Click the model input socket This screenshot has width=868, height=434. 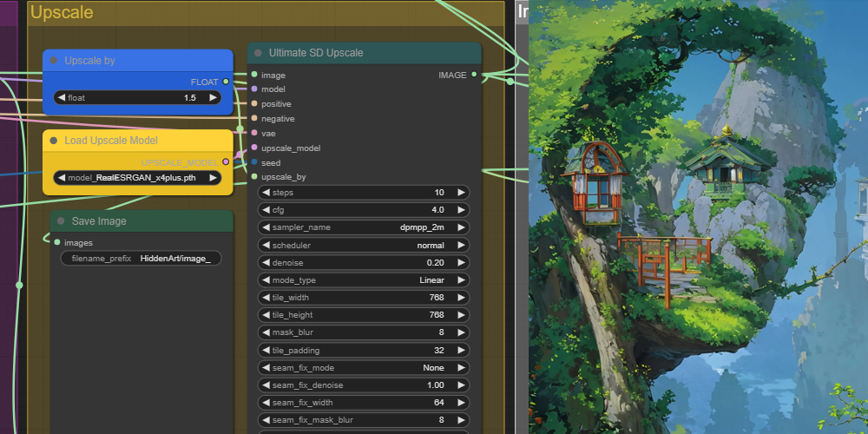pyautogui.click(x=254, y=89)
